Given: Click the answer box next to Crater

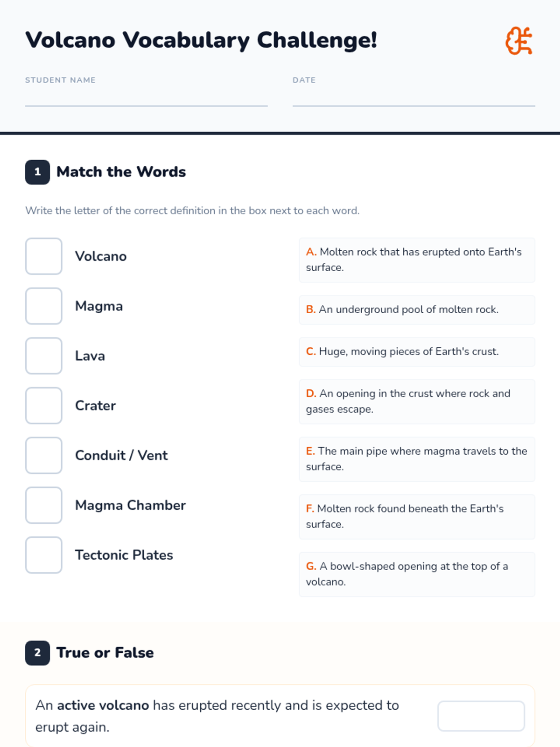Looking at the screenshot, I should [x=44, y=406].
